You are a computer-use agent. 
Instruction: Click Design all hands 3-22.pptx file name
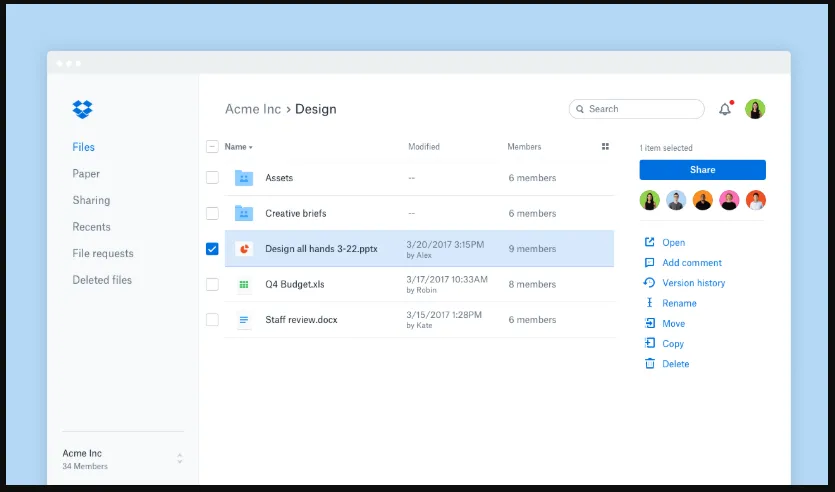[x=321, y=249]
